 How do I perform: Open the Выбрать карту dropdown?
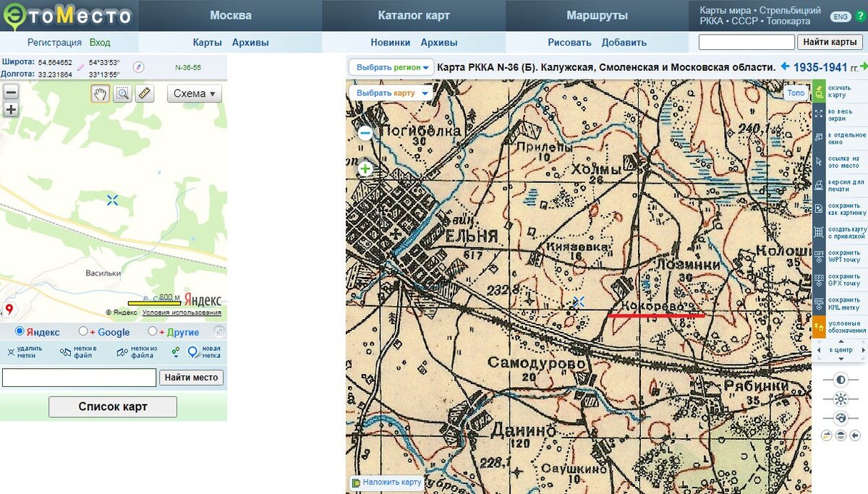(x=391, y=93)
